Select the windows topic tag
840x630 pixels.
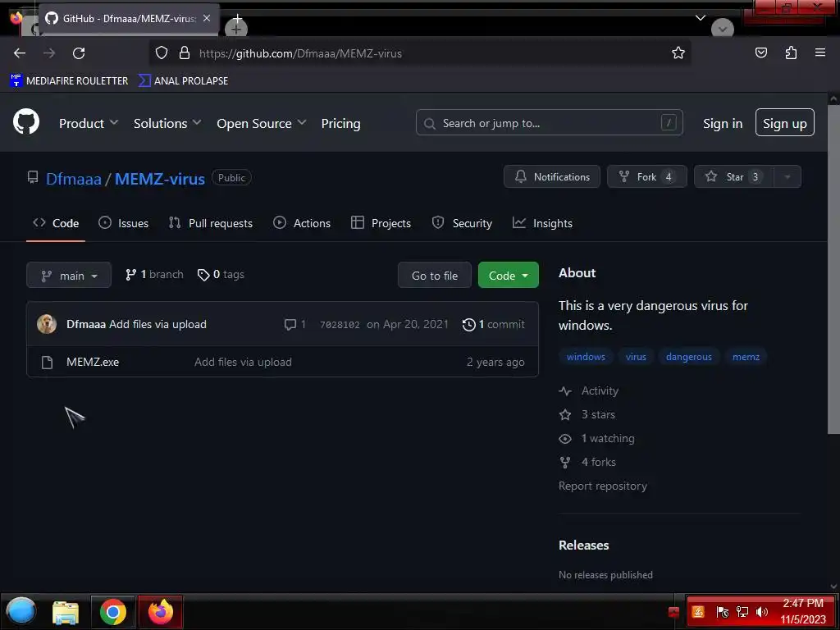click(586, 357)
